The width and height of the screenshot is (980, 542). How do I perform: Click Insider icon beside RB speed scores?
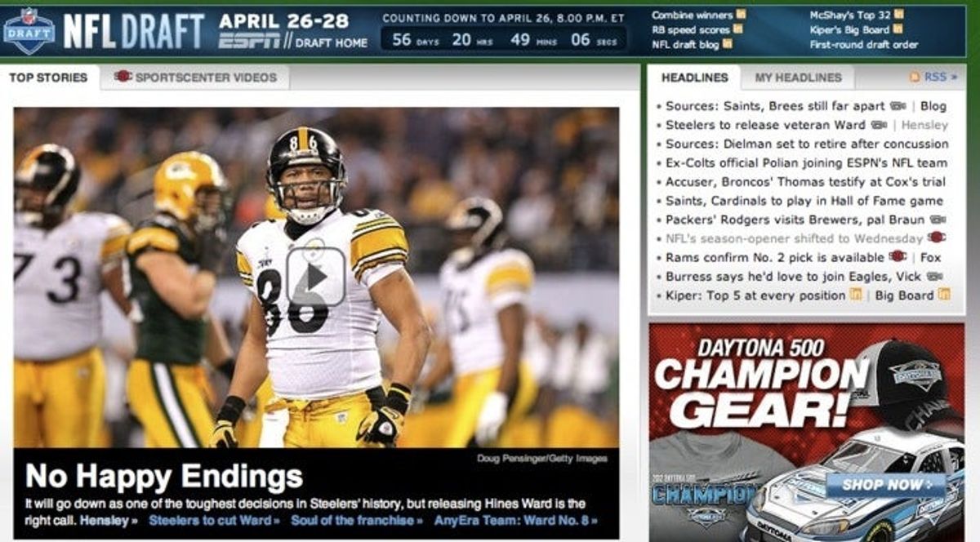point(737,29)
